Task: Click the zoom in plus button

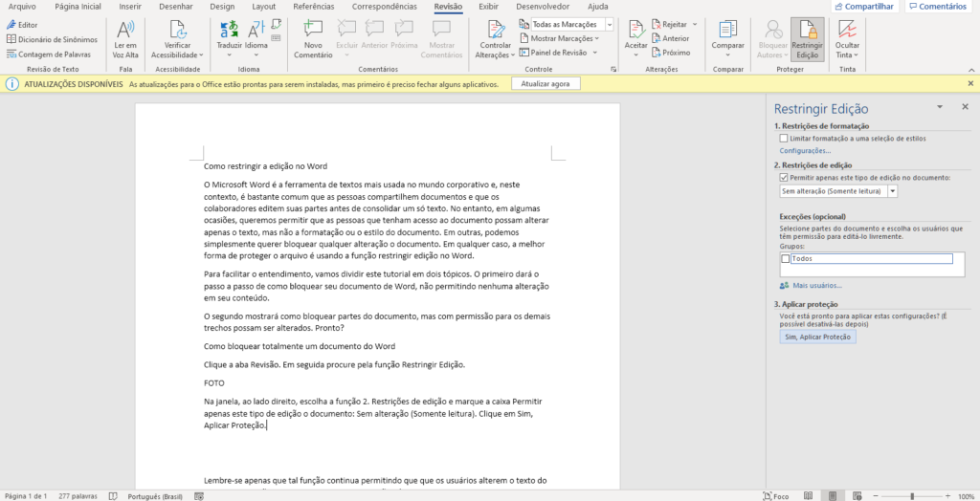Action: [948, 496]
